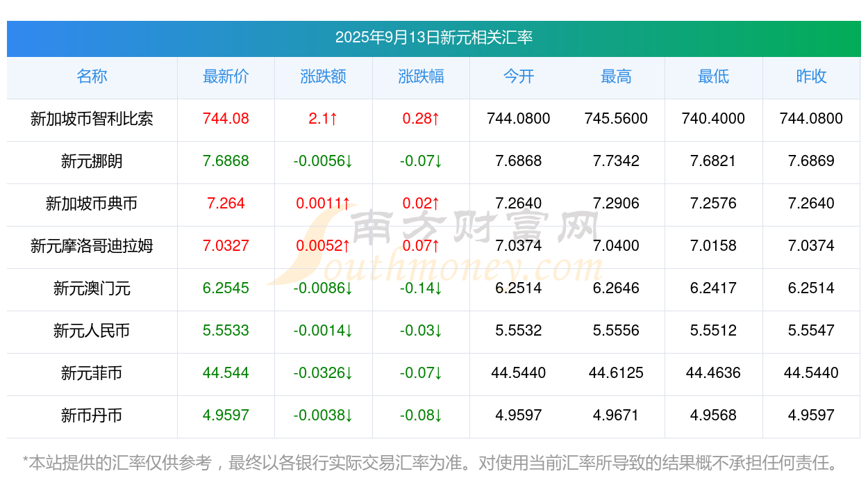
Task: Click the 新元摩洛哥迪拉姆 row name
Action: (x=92, y=246)
